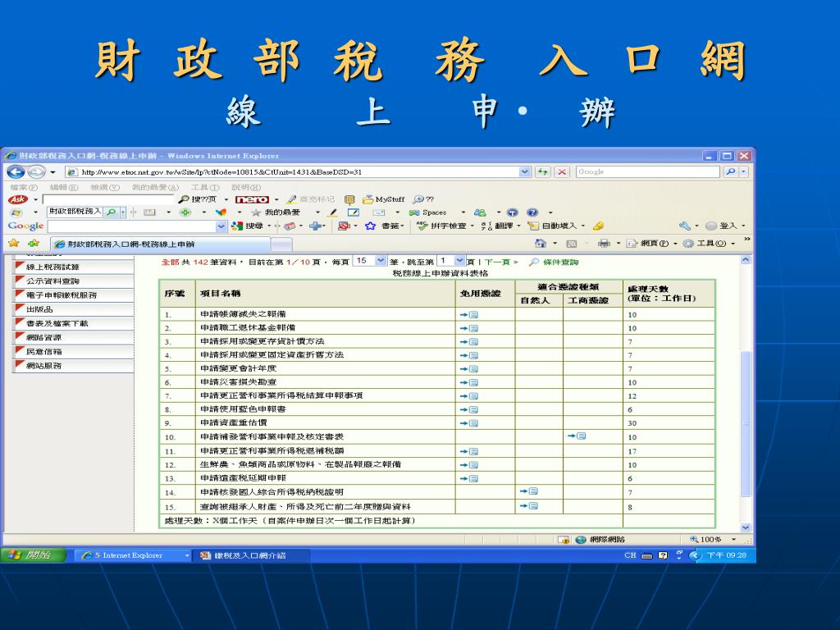Open the 檢視(V) menu
Screen dimensions: 840x630
click(x=105, y=188)
